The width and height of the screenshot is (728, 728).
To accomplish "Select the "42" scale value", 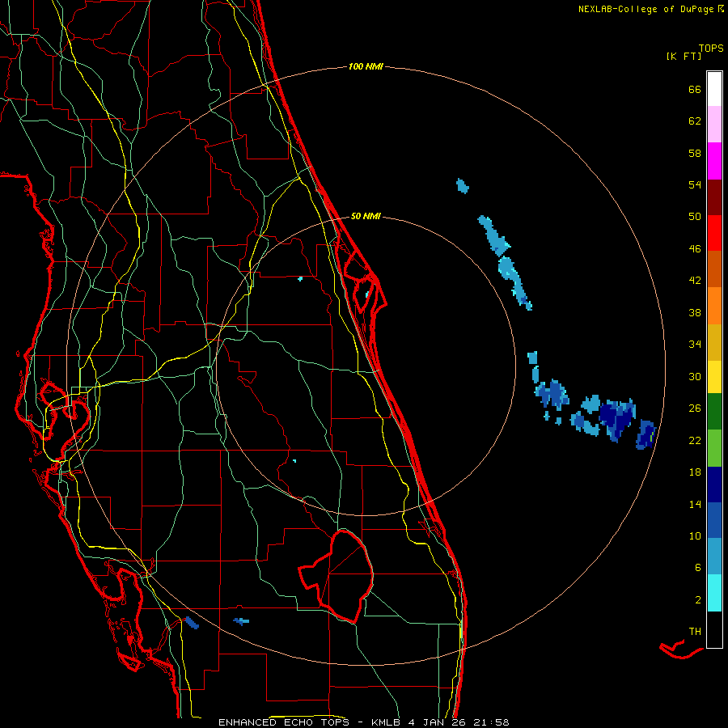I will tap(695, 281).
